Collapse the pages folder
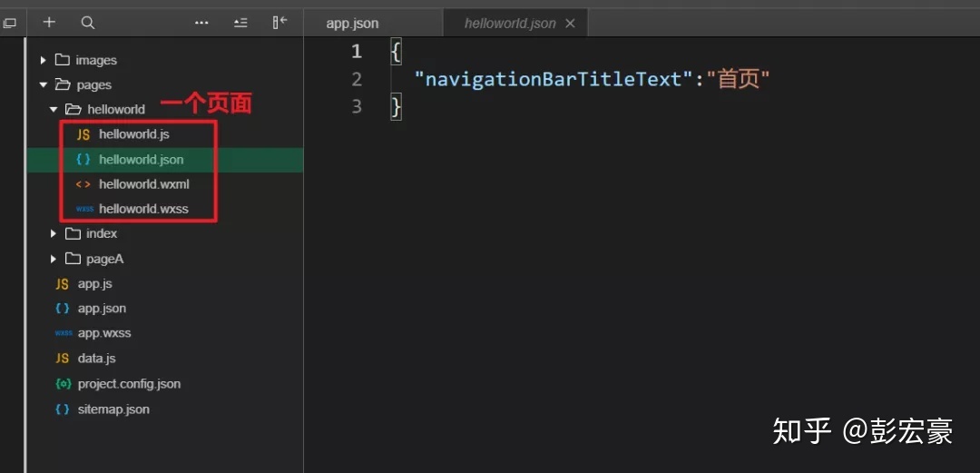 tap(93, 85)
